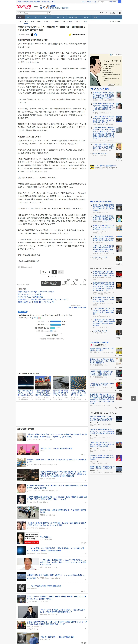The width and height of the screenshot is (138, 644).
Task: Open the 直径10キロの隕石 recommended thumbnail
Action: click(x=26, y=383)
